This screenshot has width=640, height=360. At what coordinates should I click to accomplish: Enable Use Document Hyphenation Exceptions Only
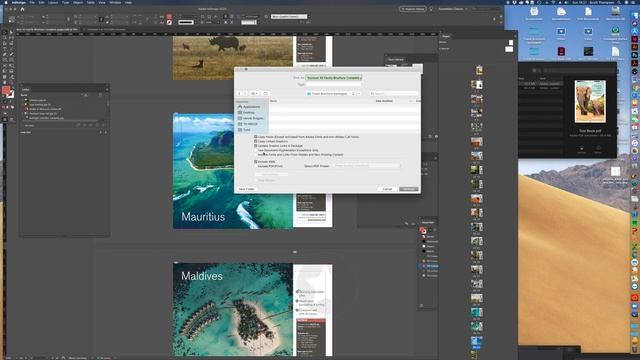point(256,150)
